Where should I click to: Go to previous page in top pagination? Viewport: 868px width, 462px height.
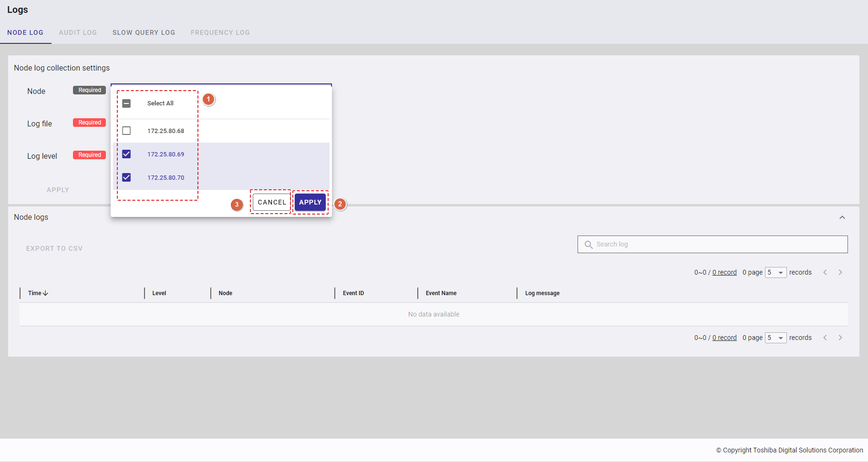click(825, 272)
